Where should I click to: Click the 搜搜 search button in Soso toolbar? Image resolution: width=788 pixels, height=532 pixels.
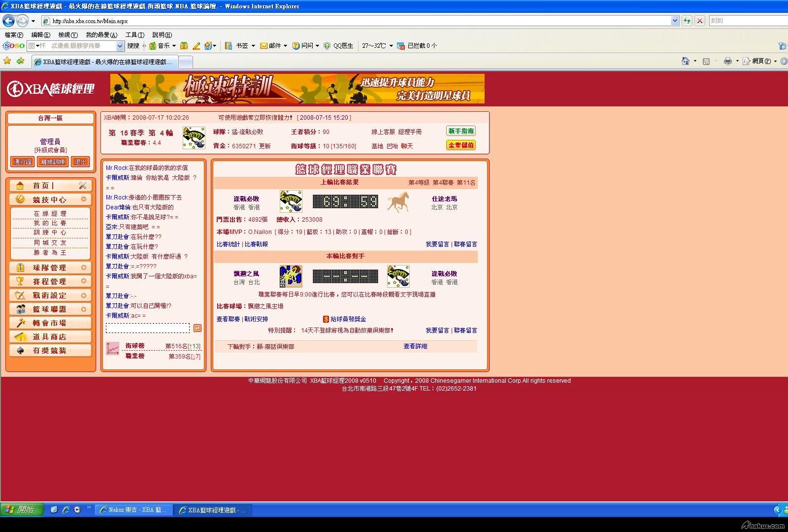pyautogui.click(x=133, y=46)
